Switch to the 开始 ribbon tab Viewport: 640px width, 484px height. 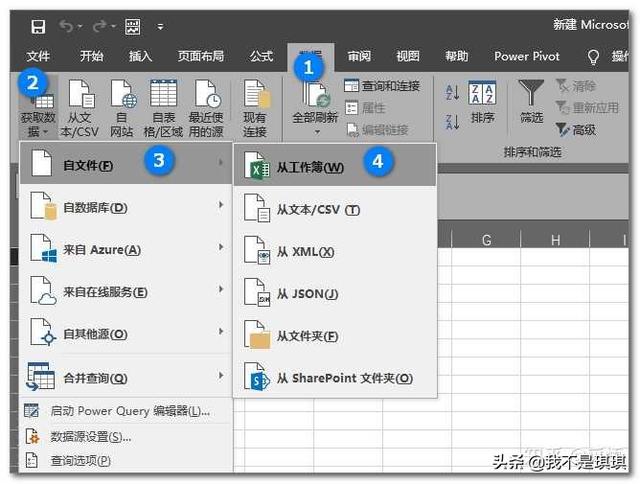coord(91,56)
